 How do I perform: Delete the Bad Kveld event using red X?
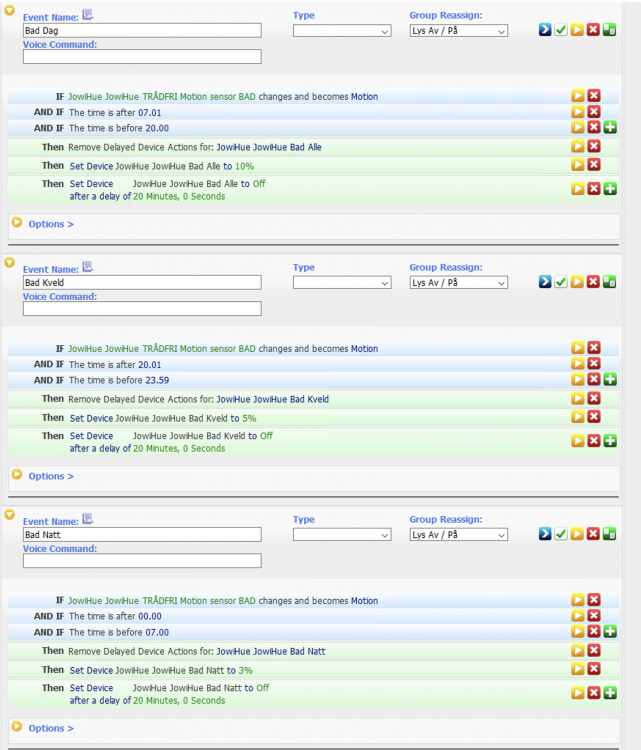[x=593, y=282]
